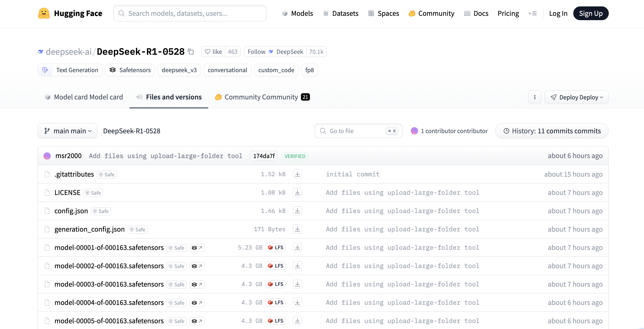This screenshot has width=644, height=329.
Task: Open commit hash 174da7f link
Action: click(x=264, y=156)
